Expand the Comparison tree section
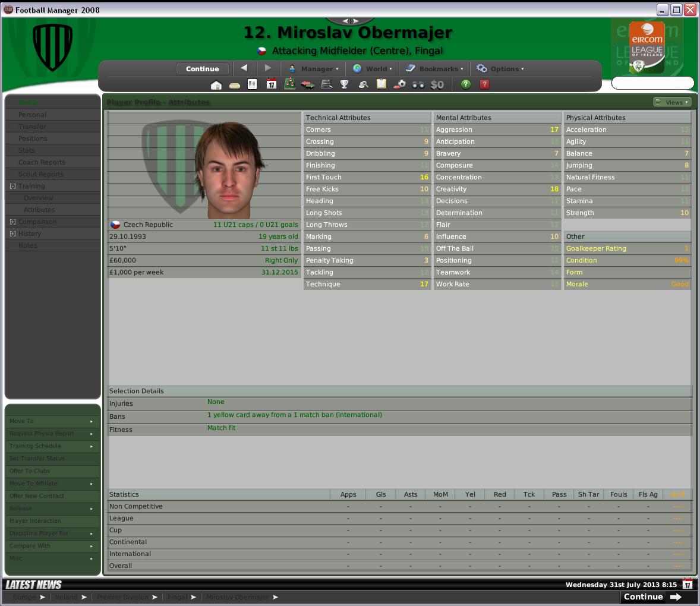 [13, 222]
